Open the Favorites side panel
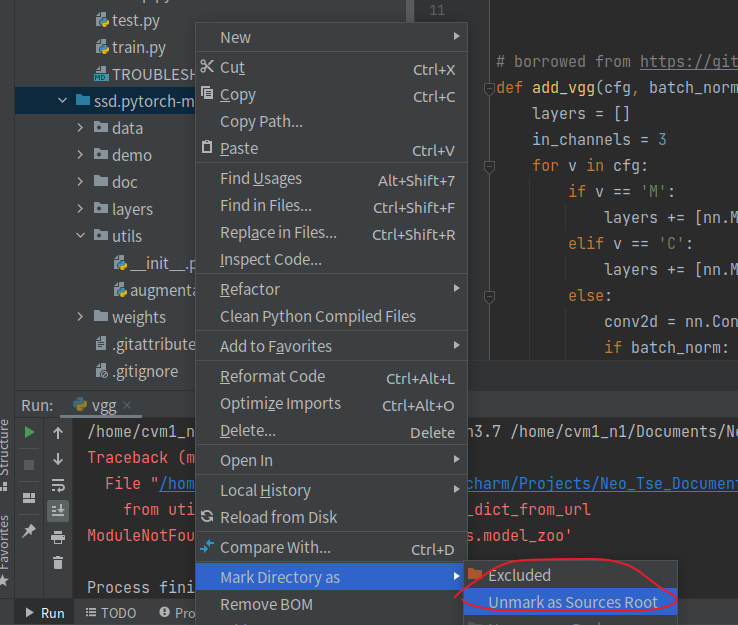The image size is (738, 625). click(5, 550)
